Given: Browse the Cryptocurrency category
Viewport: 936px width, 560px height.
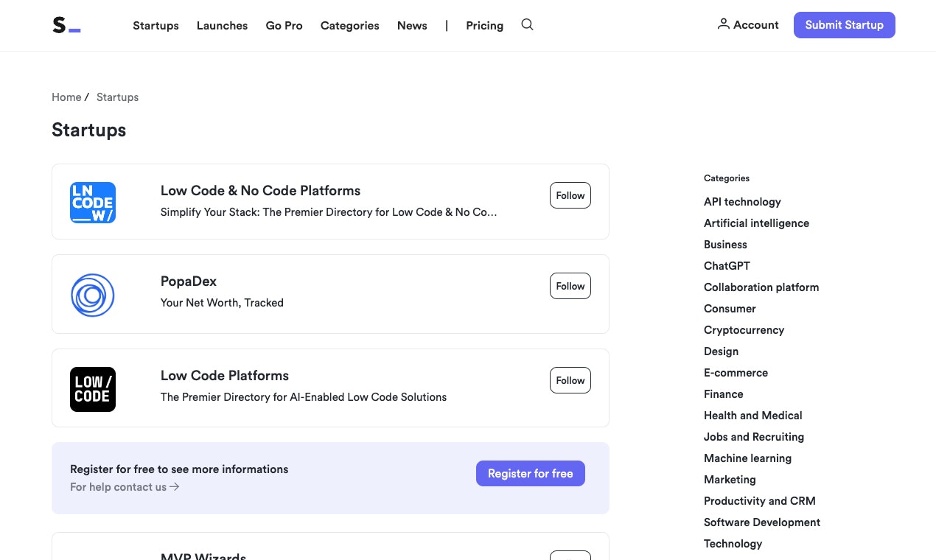Looking at the screenshot, I should tap(744, 330).
